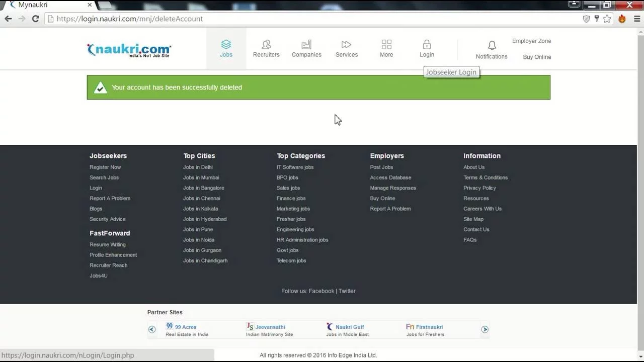Image resolution: width=644 pixels, height=362 pixels.
Task: Click the Login padlock icon
Action: pyautogui.click(x=427, y=45)
